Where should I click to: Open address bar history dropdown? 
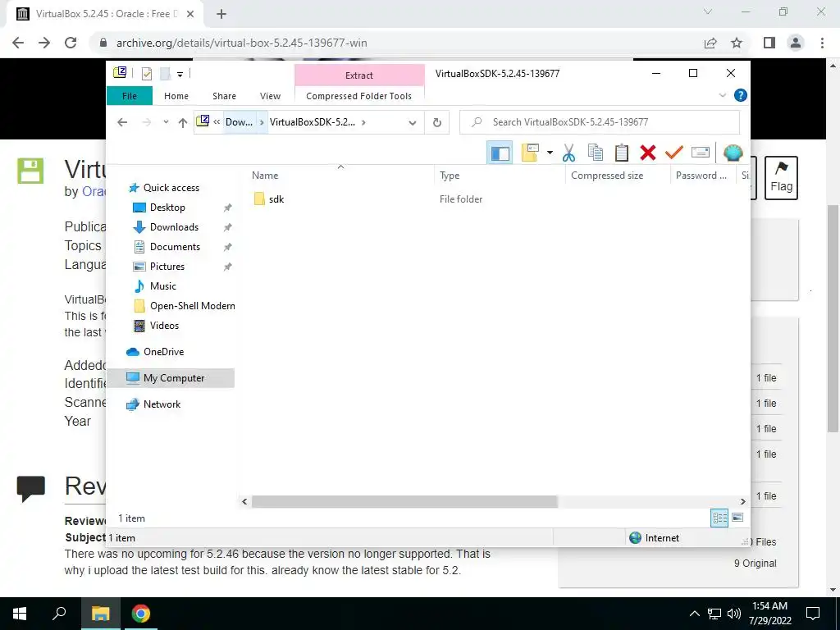coord(413,123)
